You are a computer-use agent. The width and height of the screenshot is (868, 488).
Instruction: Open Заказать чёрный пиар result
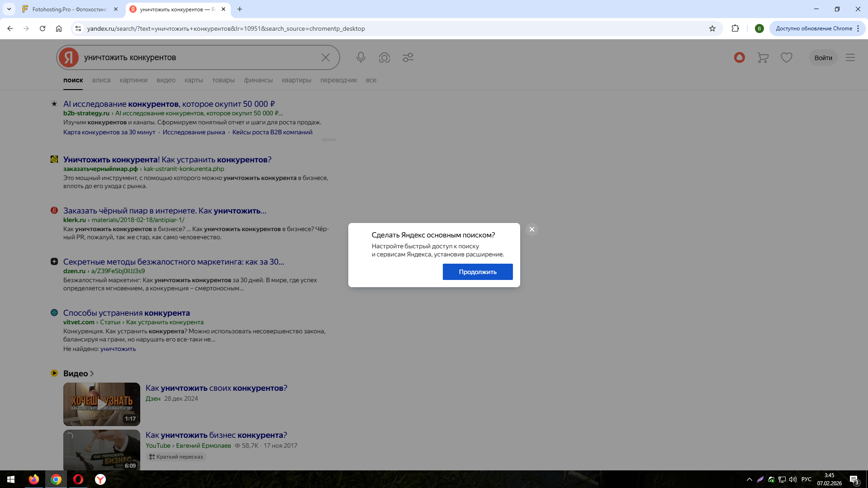pyautogui.click(x=165, y=211)
